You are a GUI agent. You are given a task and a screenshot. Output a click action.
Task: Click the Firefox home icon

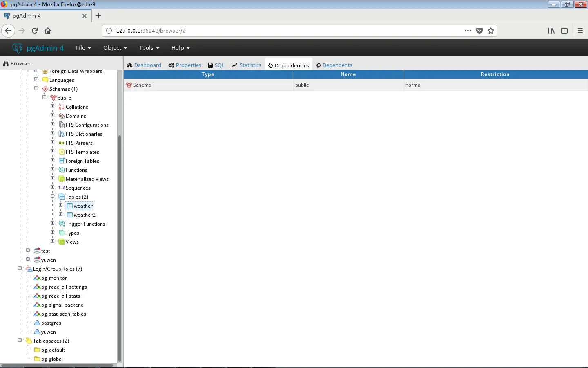tap(48, 31)
